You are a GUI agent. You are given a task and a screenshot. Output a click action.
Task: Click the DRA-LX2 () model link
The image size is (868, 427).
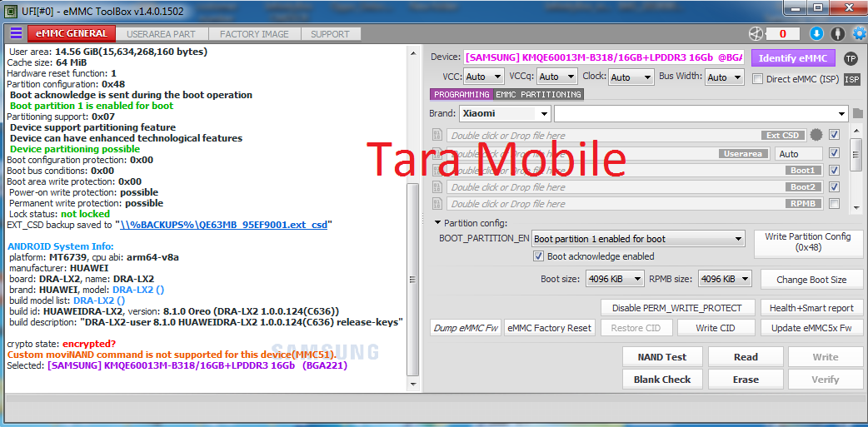coord(138,290)
